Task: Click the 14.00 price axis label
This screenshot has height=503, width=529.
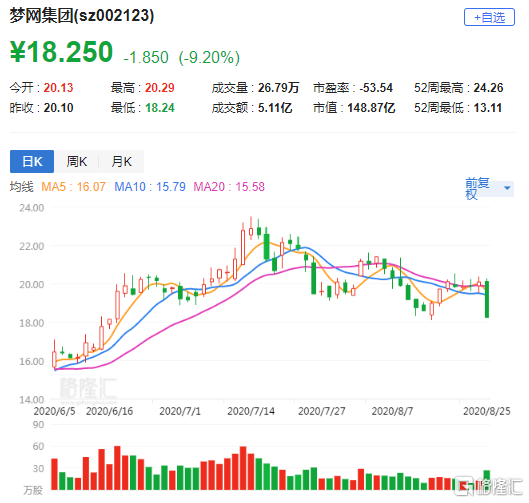Action: [31, 400]
